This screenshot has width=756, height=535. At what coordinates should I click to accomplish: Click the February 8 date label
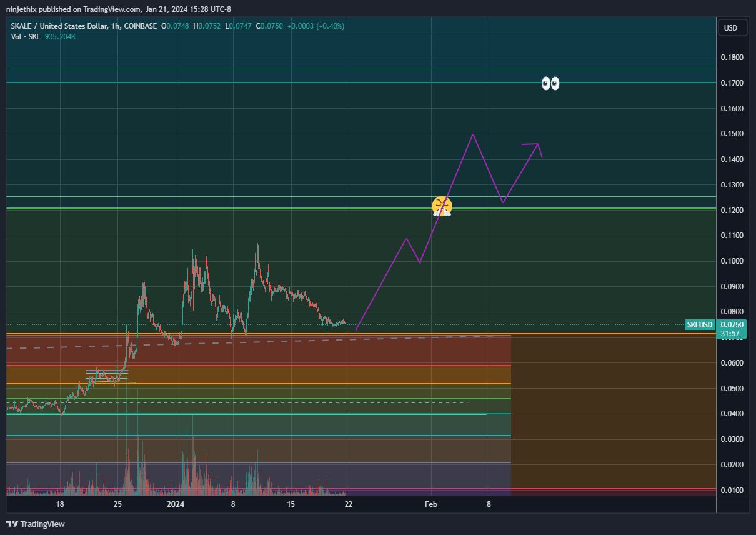(x=489, y=504)
